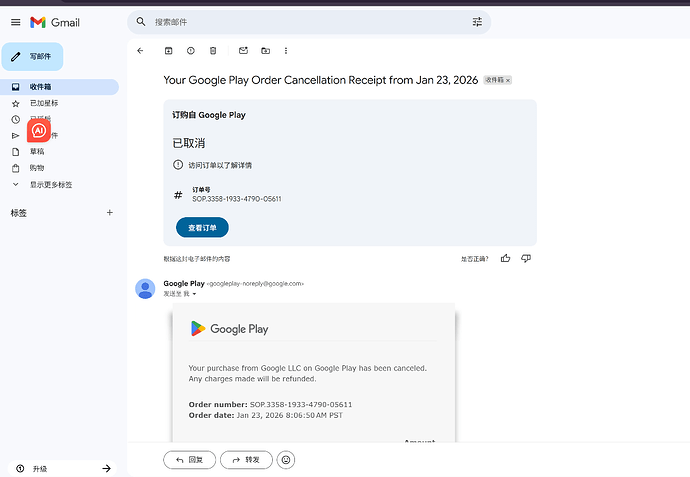
Task: Click the Order date line in email
Action: (266, 415)
